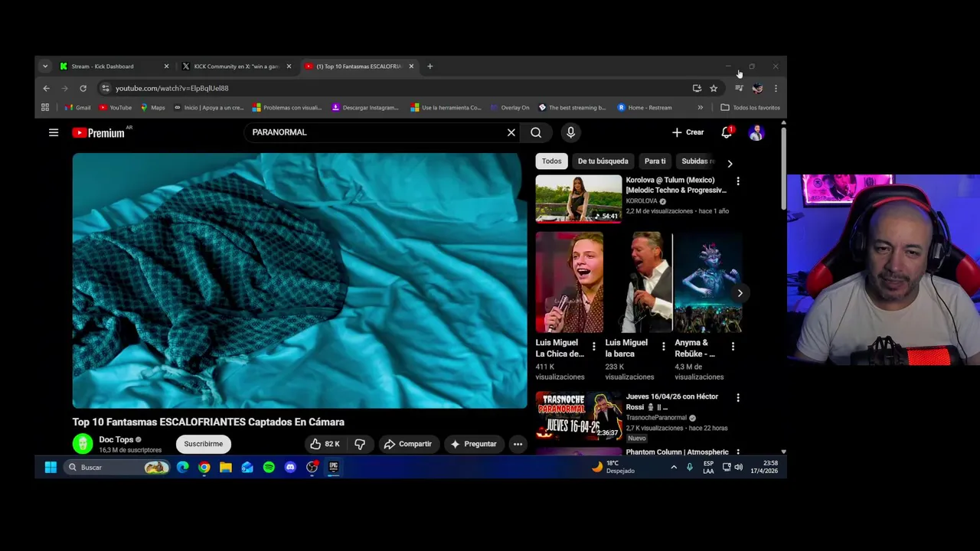Bookmark this page with star icon
Viewport: 980px width, 551px height.
(x=714, y=88)
